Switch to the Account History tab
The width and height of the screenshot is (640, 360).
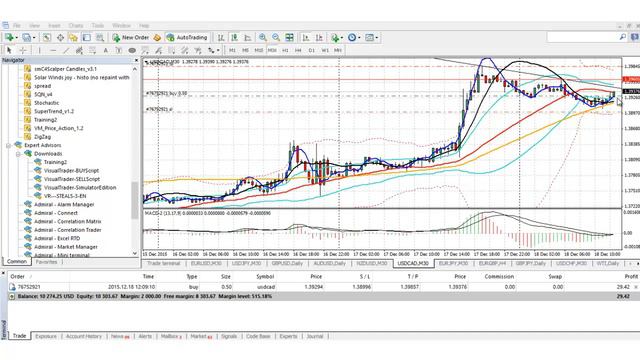[84, 336]
